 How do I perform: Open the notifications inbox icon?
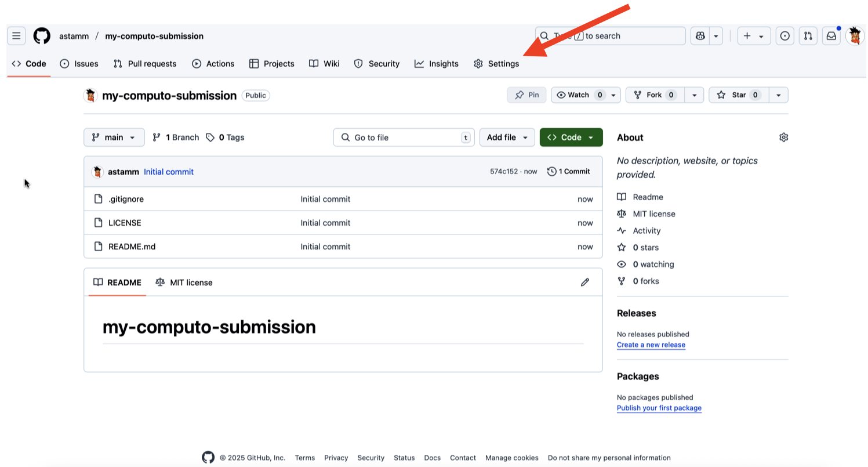point(831,36)
